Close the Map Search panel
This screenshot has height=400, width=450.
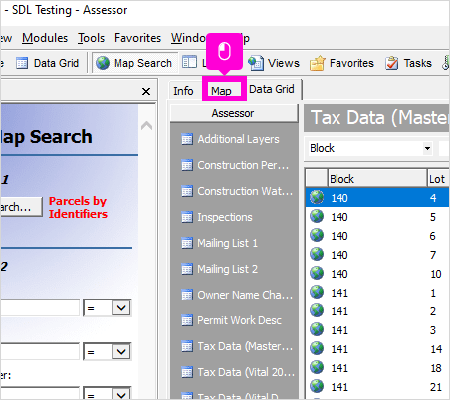click(146, 91)
